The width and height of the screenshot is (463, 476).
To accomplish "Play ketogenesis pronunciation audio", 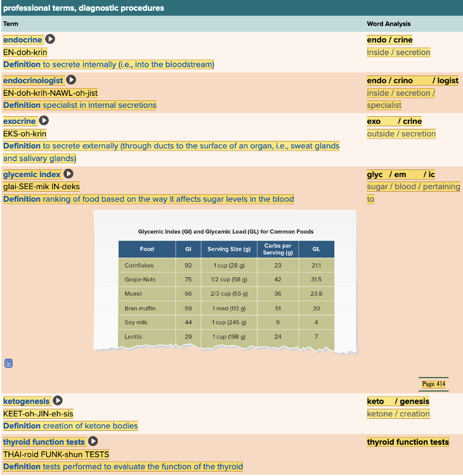I will 58,400.
